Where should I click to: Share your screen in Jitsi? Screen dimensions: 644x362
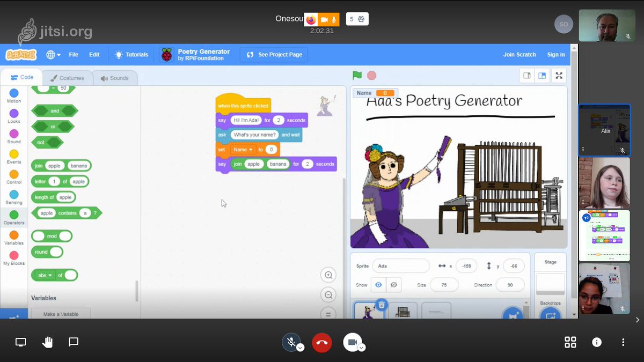(20, 342)
